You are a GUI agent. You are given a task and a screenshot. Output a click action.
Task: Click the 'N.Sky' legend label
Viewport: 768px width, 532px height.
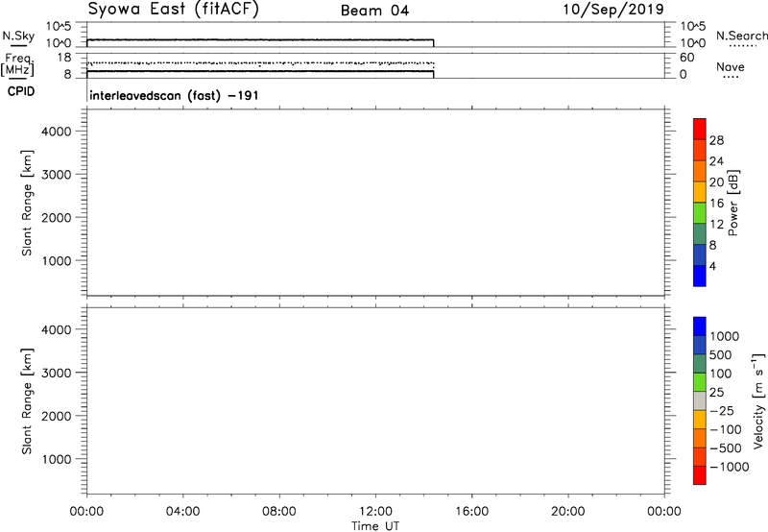[18, 36]
